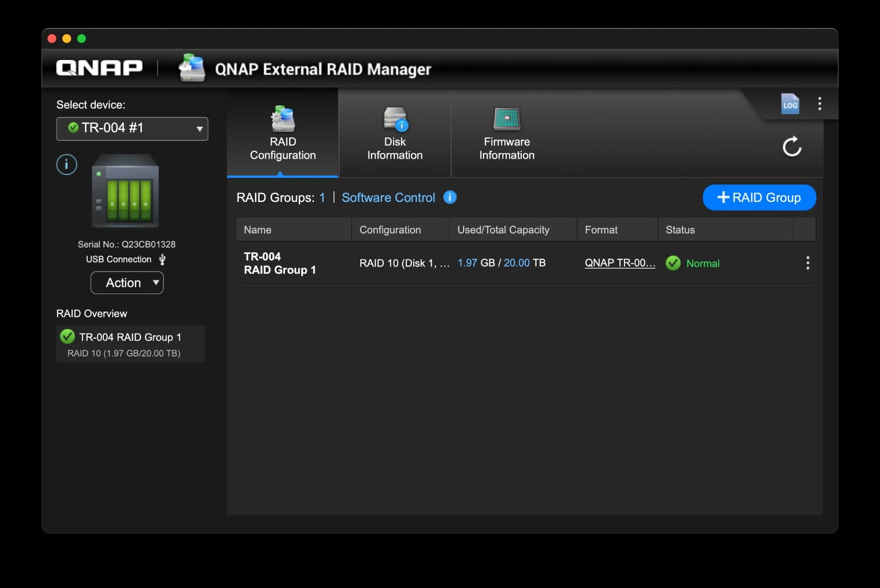Refresh the RAID Configuration view
Screen dimensions: 880x588
tap(792, 147)
